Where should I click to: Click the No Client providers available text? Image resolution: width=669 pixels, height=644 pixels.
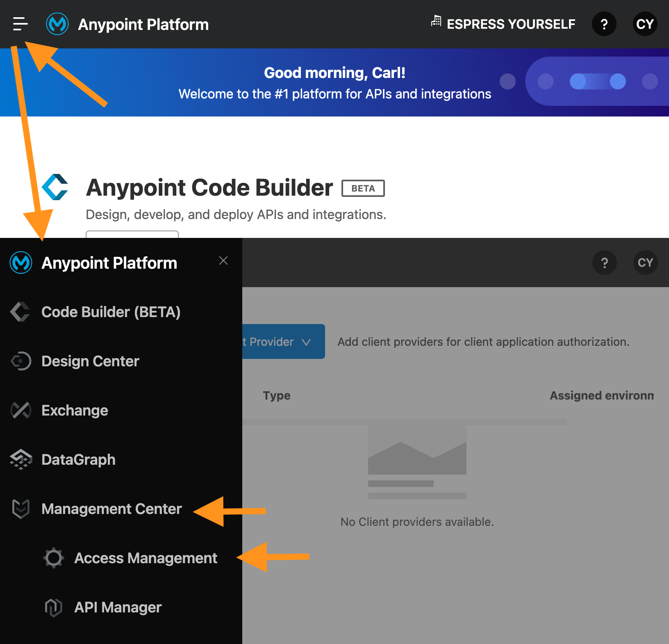click(x=417, y=522)
